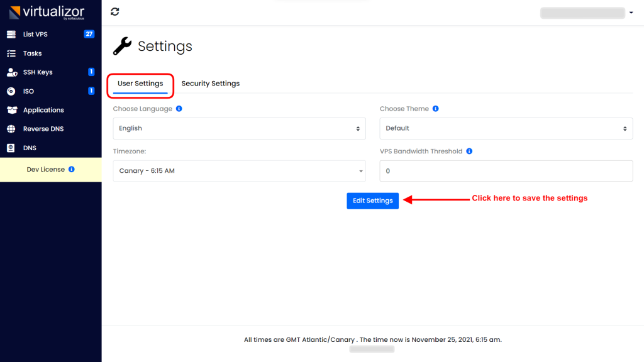Image resolution: width=644 pixels, height=362 pixels.
Task: Switch to the Security Settings tab
Action: click(x=211, y=83)
